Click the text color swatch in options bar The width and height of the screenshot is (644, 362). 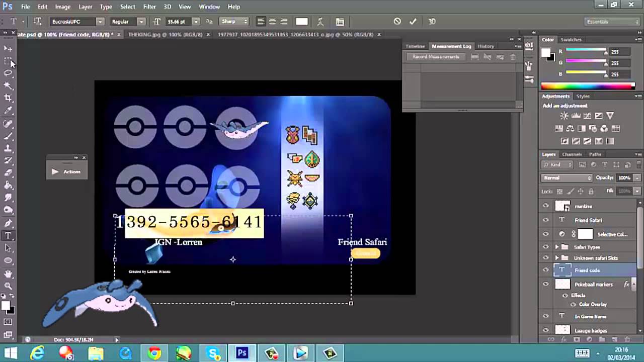[x=302, y=22]
